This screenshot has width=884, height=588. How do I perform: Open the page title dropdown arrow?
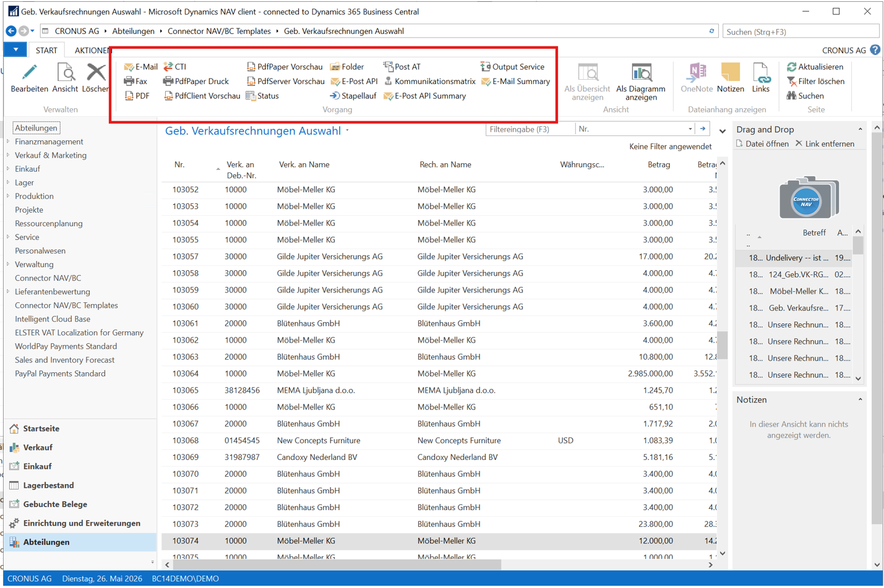click(x=348, y=130)
